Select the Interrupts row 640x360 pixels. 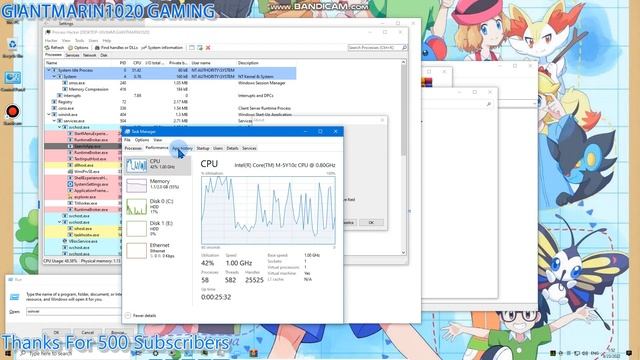[x=170, y=96]
